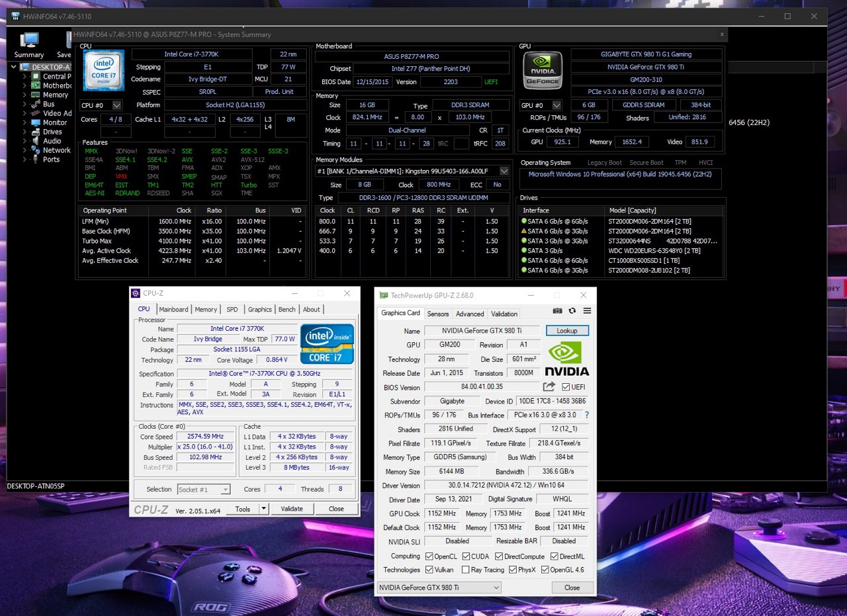
Task: Select the Network item in the tree
Action: 56,150
